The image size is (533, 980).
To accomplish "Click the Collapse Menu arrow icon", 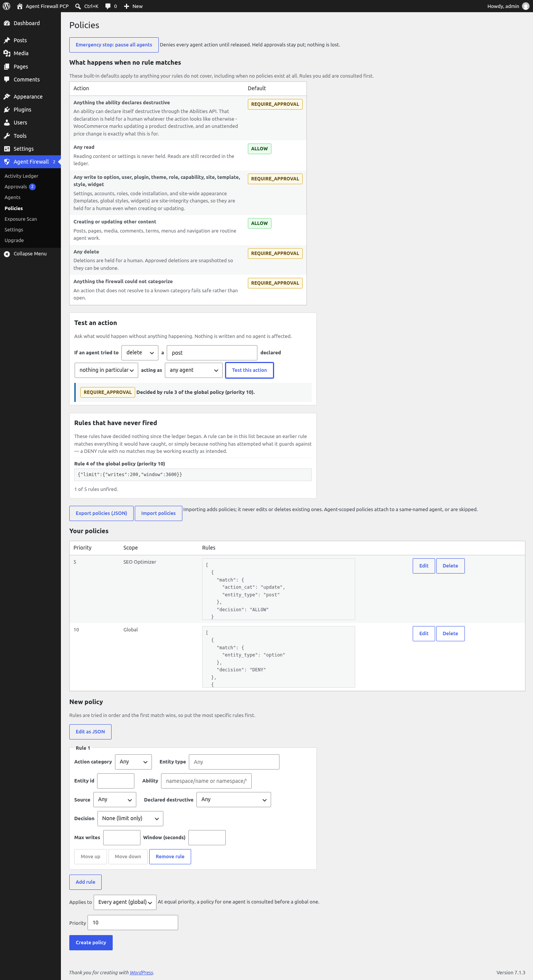I will pyautogui.click(x=7, y=254).
